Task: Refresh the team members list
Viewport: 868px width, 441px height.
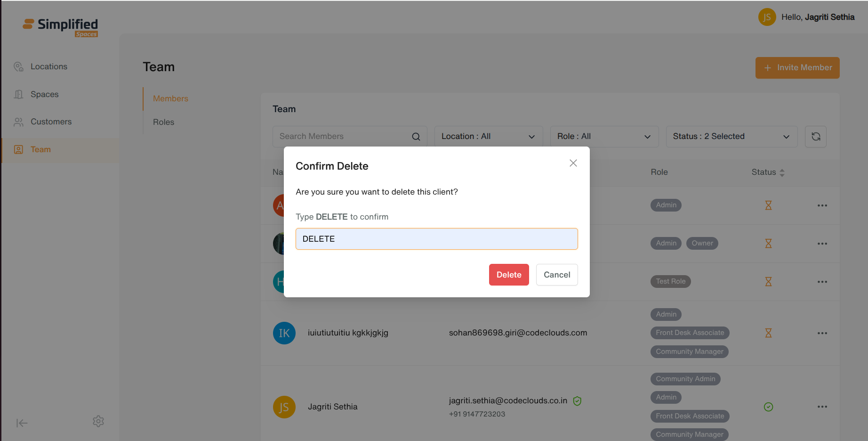Action: pyautogui.click(x=816, y=137)
